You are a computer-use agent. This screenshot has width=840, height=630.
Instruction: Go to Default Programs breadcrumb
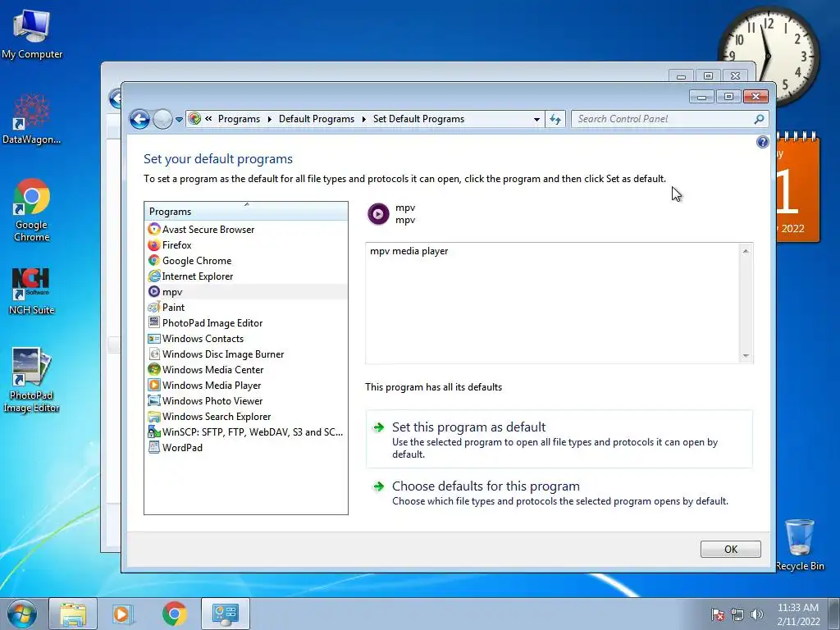(317, 119)
